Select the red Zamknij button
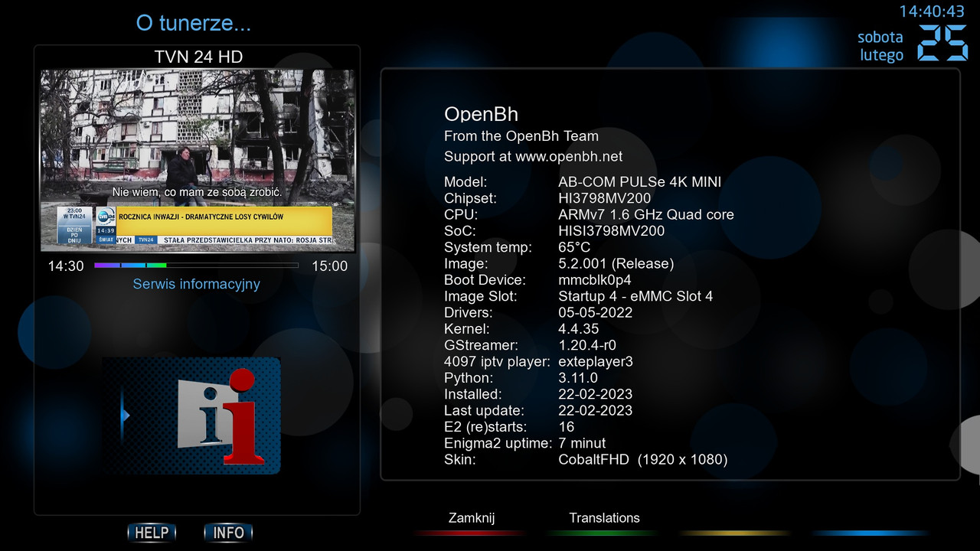Viewport: 980px width, 551px height. pyautogui.click(x=472, y=518)
